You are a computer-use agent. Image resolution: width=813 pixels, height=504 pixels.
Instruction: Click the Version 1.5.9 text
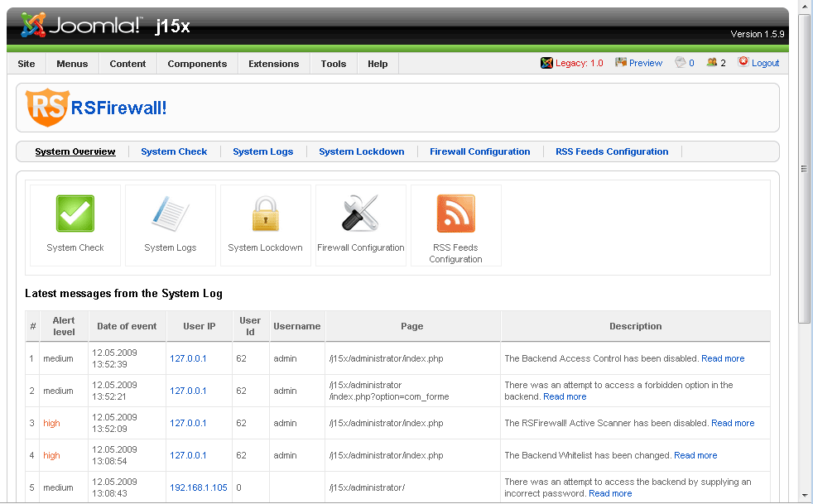pyautogui.click(x=757, y=34)
